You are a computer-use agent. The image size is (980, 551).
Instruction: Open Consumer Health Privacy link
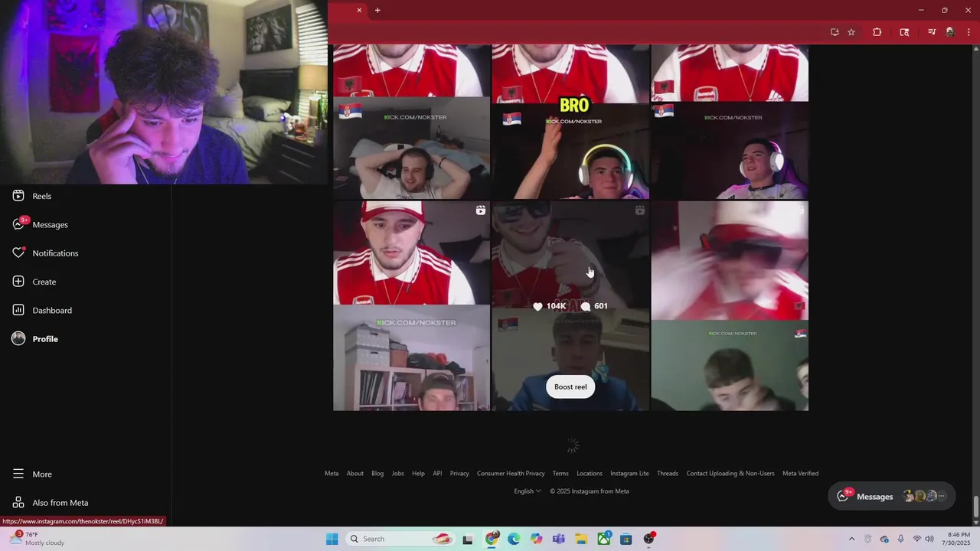pos(511,473)
